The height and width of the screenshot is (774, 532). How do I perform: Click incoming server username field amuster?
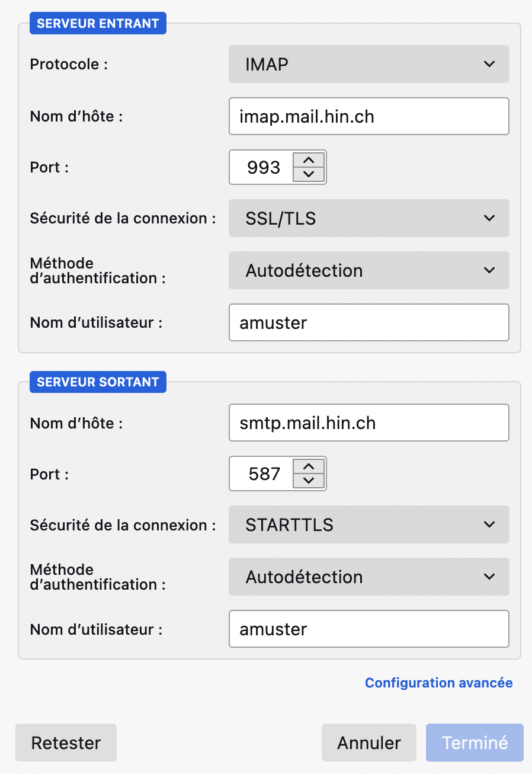pos(369,322)
